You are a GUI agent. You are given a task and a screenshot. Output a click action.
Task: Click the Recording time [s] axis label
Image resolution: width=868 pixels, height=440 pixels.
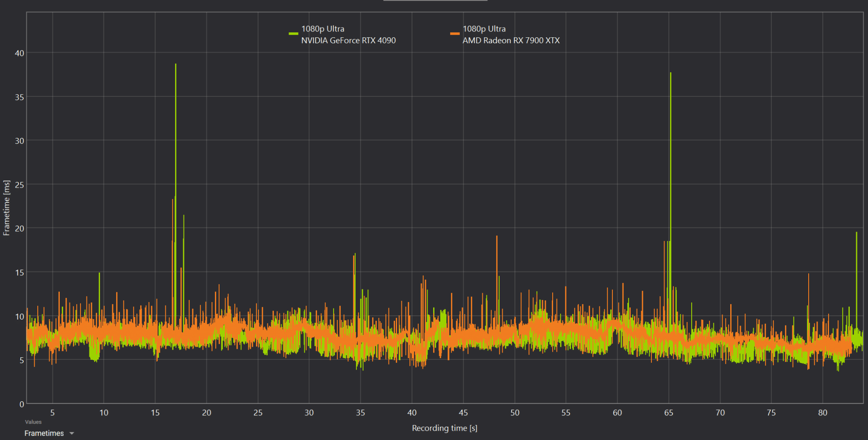(445, 428)
